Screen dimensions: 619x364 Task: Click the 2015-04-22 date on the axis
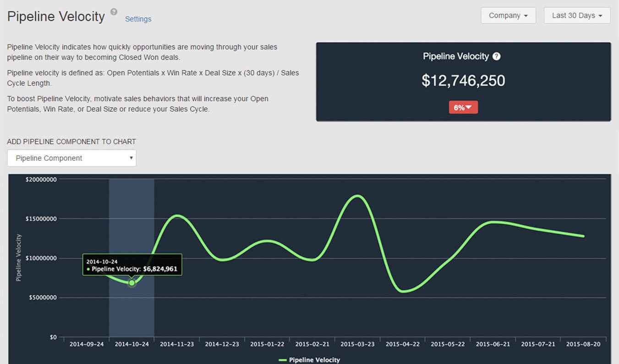pos(402,344)
